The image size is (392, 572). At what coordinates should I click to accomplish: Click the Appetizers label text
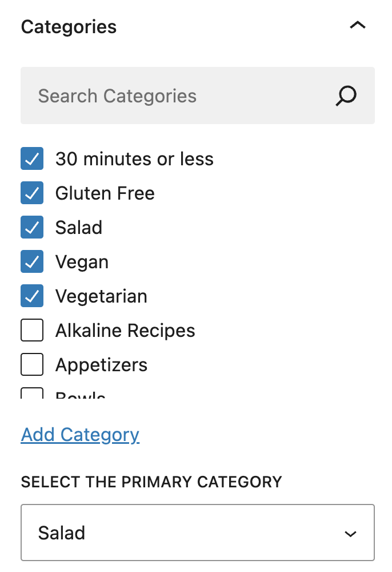pyautogui.click(x=101, y=365)
